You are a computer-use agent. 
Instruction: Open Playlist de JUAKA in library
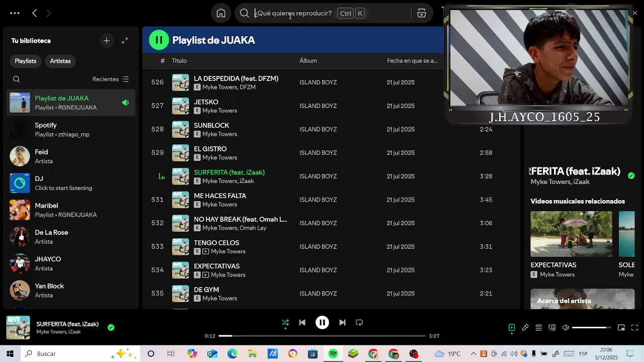71,103
